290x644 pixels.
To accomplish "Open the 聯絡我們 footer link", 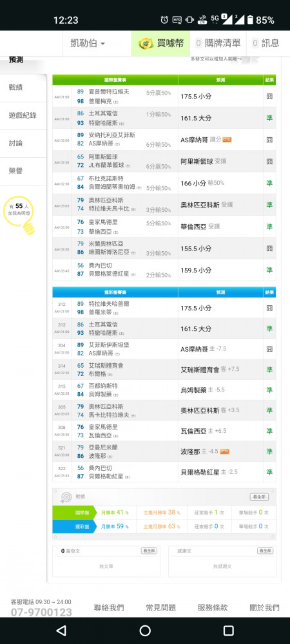I will (109, 607).
